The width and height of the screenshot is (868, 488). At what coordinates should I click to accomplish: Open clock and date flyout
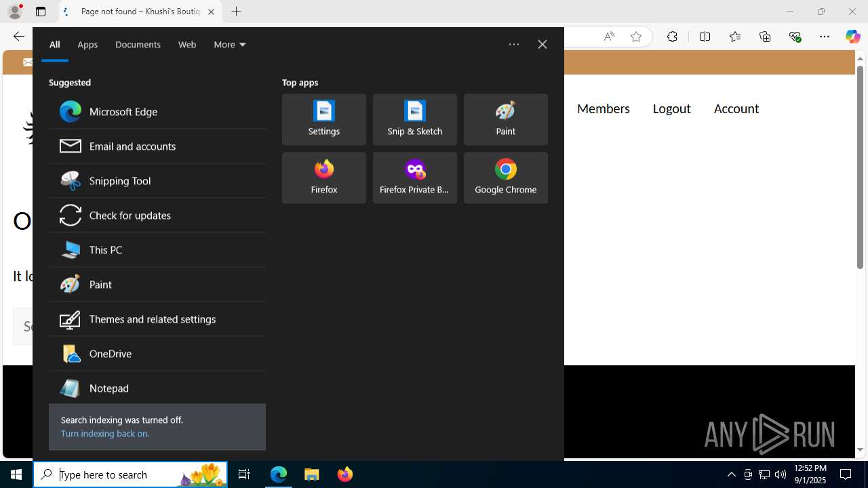coord(810,474)
